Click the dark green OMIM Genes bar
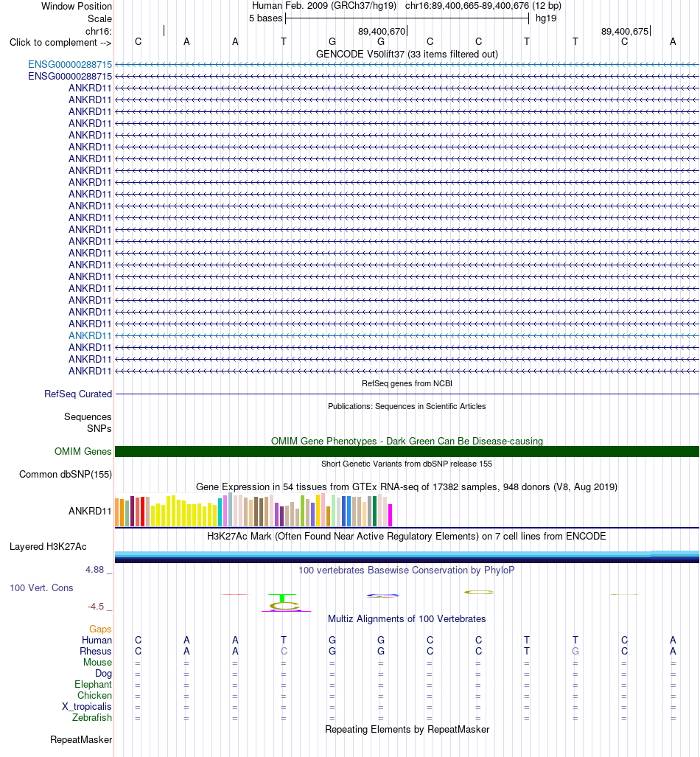Image resolution: width=700 pixels, height=757 pixels. (407, 451)
